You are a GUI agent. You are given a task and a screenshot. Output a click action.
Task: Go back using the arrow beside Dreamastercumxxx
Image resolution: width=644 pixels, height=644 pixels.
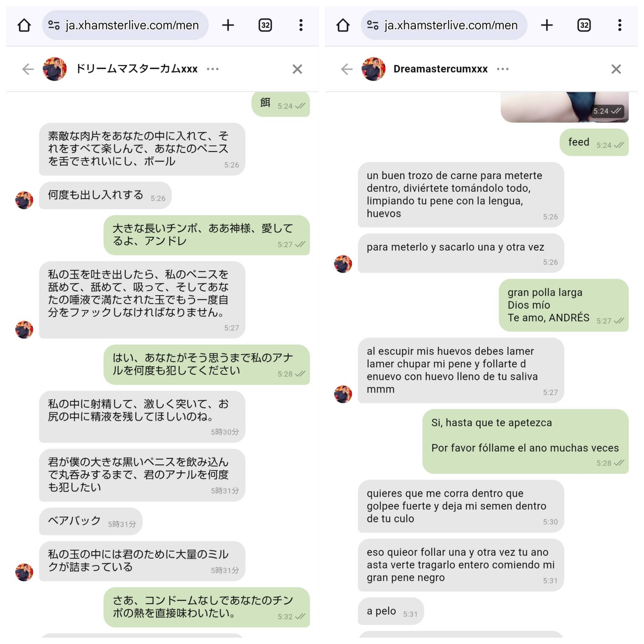(x=347, y=69)
